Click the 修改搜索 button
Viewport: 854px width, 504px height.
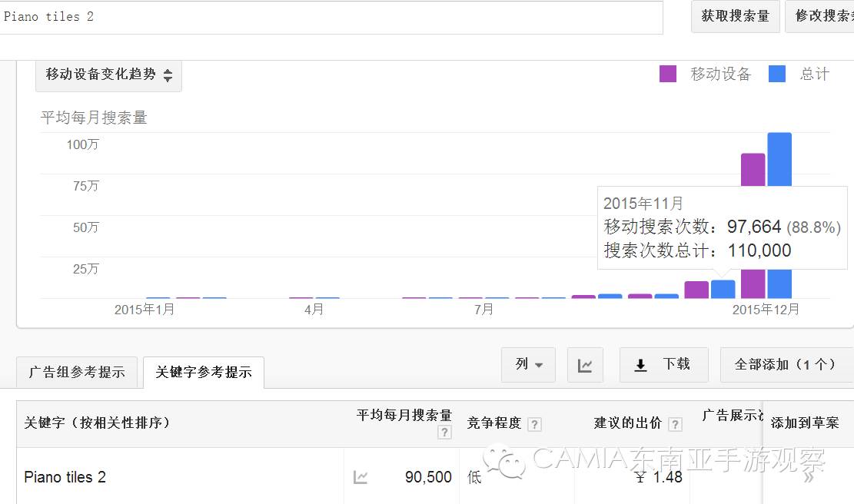pos(820,16)
